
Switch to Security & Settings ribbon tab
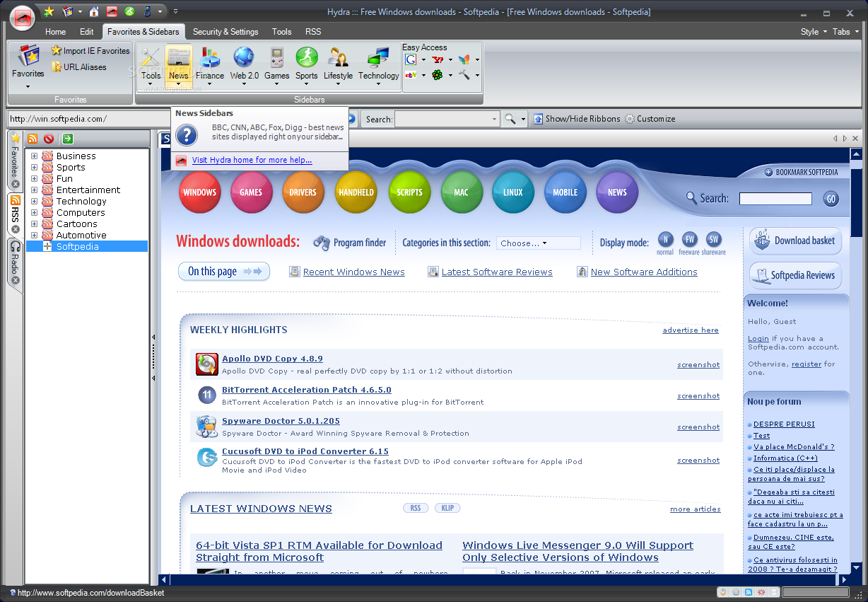coord(225,32)
